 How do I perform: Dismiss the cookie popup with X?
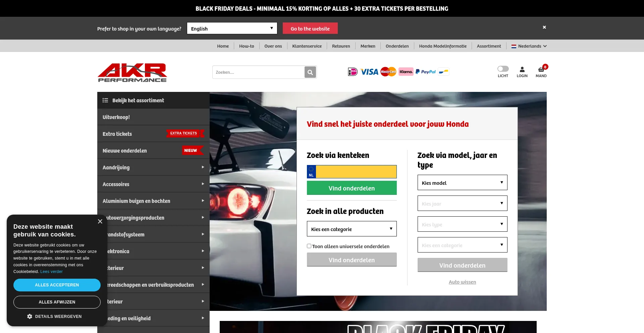click(x=100, y=221)
